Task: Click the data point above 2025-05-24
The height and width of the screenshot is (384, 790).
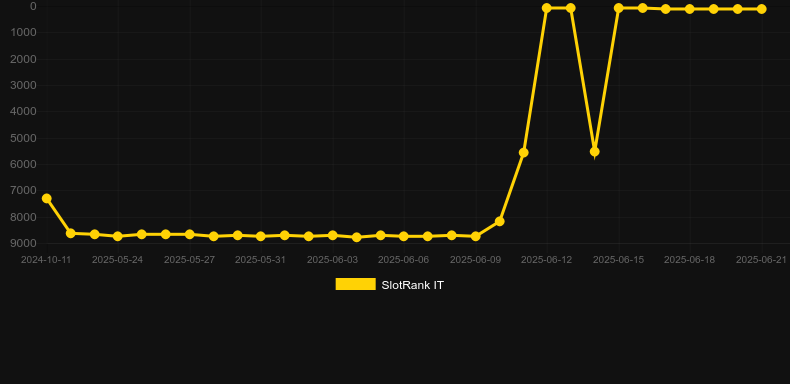Action: coord(117,236)
